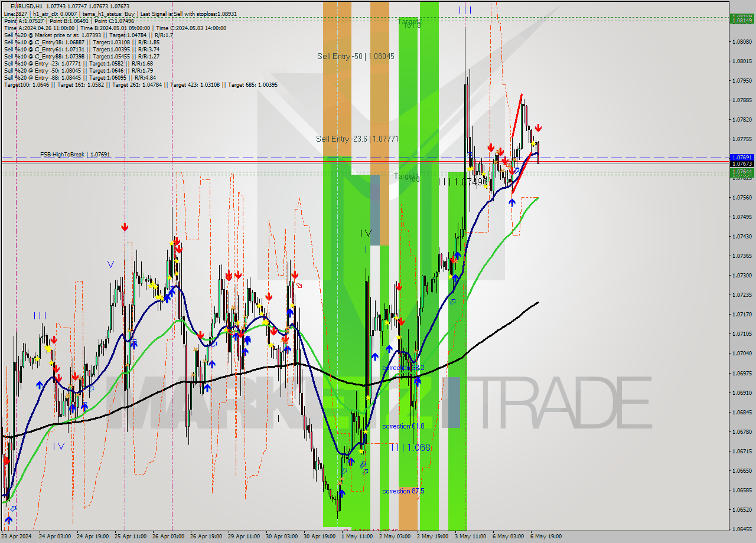Click the 'Sell %20 @ Entry -88: 1.08445' line

[80, 77]
